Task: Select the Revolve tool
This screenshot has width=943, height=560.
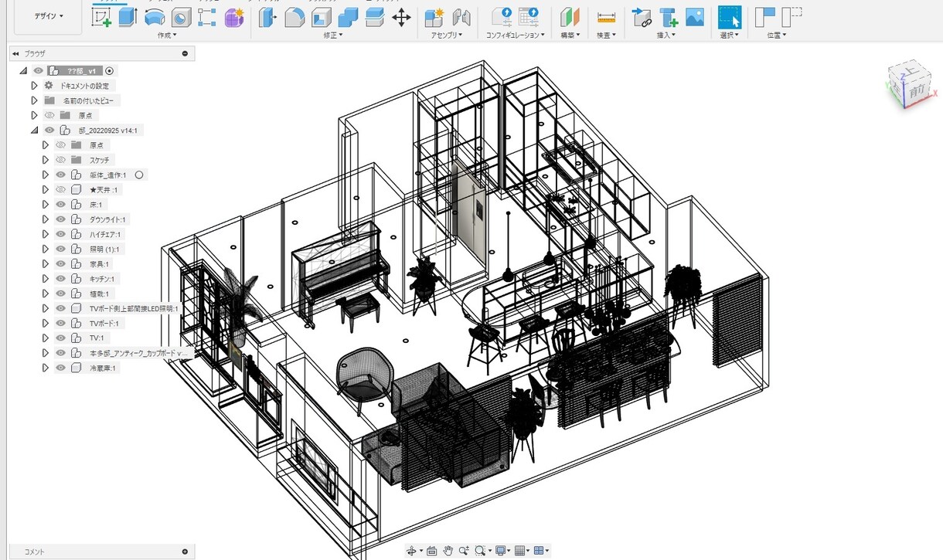Action: click(x=155, y=16)
